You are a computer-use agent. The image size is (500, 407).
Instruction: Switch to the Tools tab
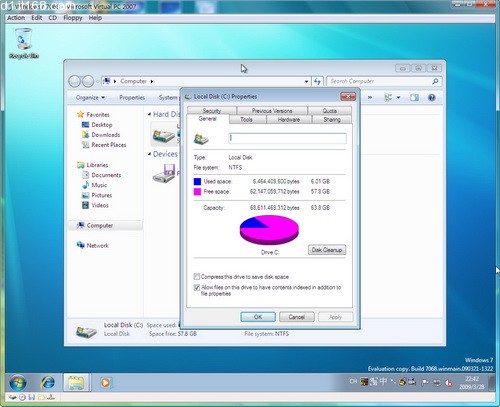pyautogui.click(x=247, y=119)
